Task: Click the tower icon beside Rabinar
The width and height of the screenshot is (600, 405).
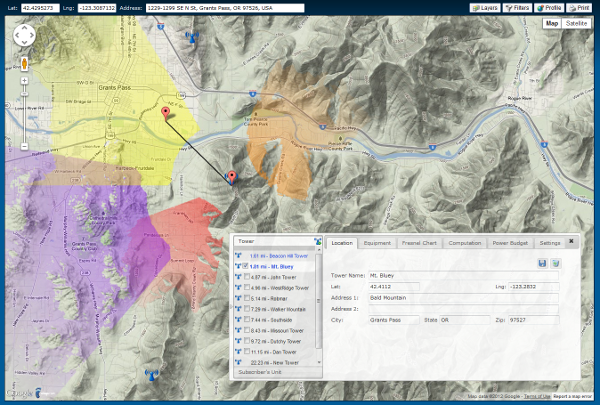Action: click(x=238, y=298)
